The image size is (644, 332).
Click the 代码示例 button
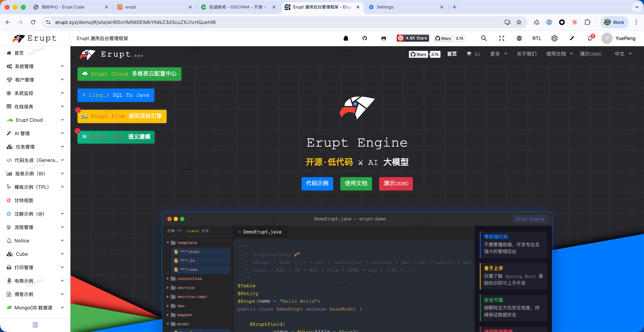pyautogui.click(x=317, y=183)
